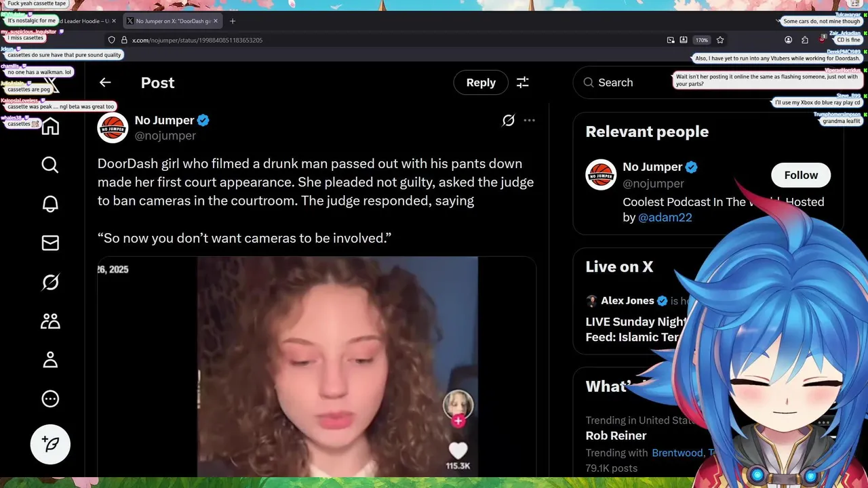Screen dimensions: 868x488
Task: Open X Home from sidebar house icon
Action: click(50, 127)
